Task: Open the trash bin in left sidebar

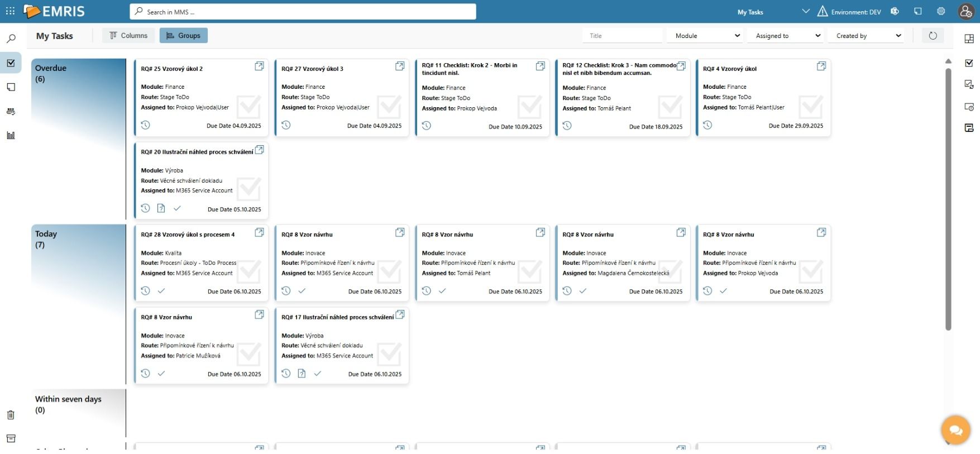Action: (x=11, y=415)
